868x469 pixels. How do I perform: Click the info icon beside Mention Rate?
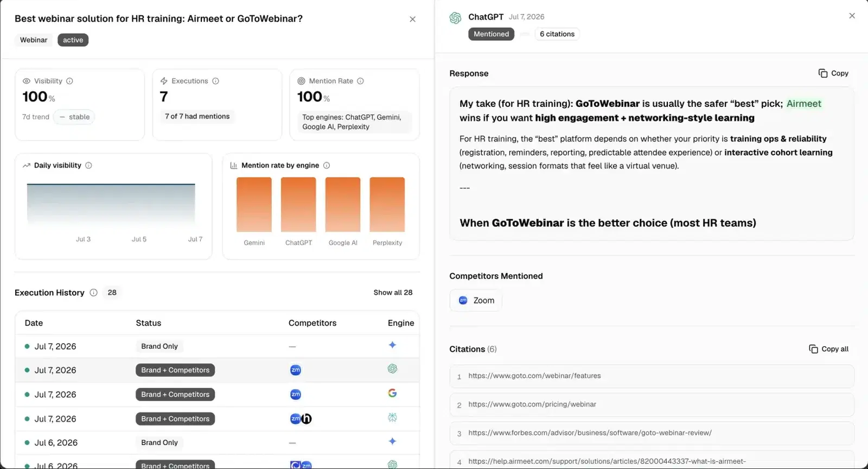360,81
